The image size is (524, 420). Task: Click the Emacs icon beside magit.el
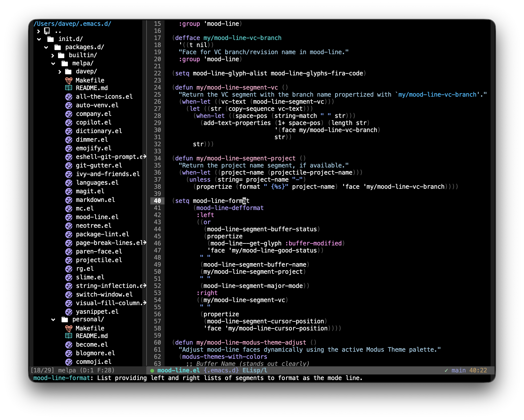point(69,191)
